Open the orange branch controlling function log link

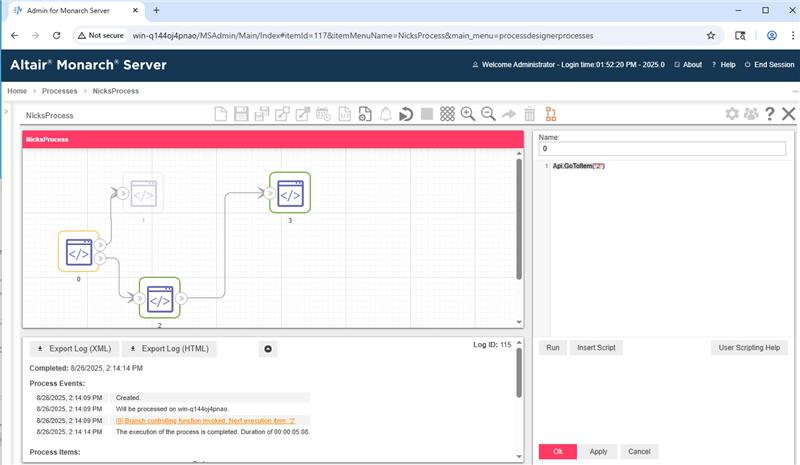tap(206, 421)
